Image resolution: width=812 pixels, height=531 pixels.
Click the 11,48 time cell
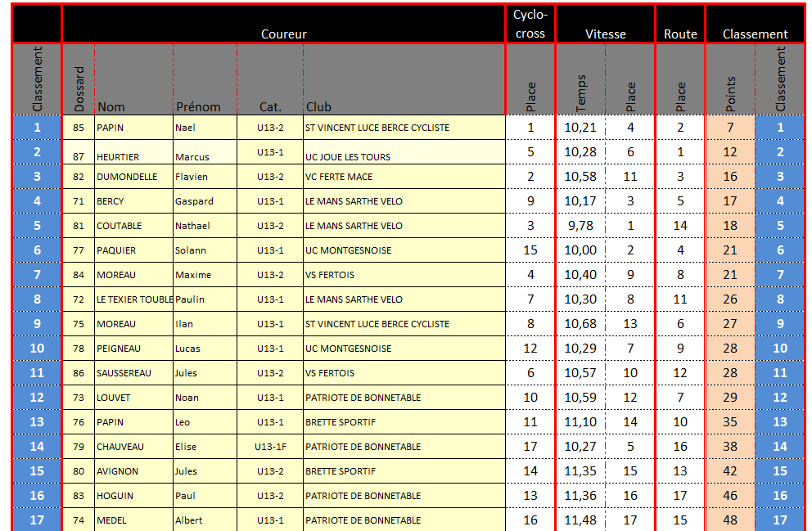pyautogui.click(x=580, y=520)
